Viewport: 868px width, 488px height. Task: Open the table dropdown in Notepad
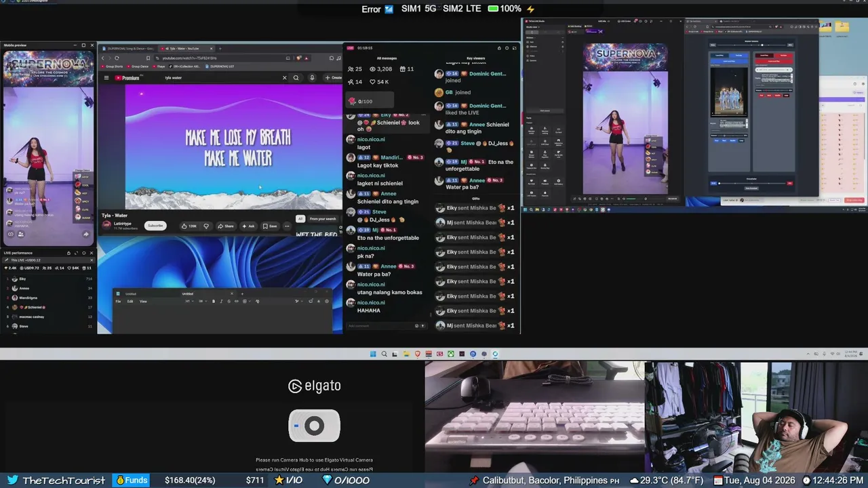tap(245, 302)
